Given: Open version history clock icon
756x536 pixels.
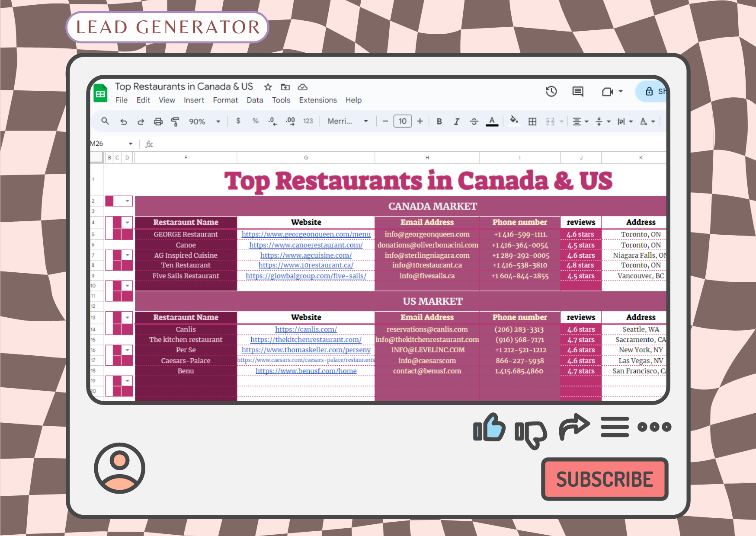Looking at the screenshot, I should coord(551,91).
